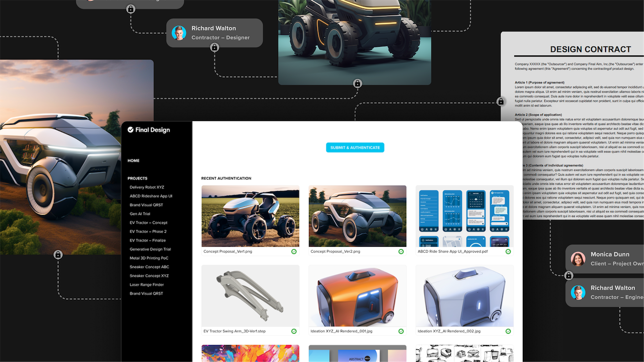Click the Final Design checkmark logo icon
This screenshot has width=644, height=362.
tap(130, 130)
